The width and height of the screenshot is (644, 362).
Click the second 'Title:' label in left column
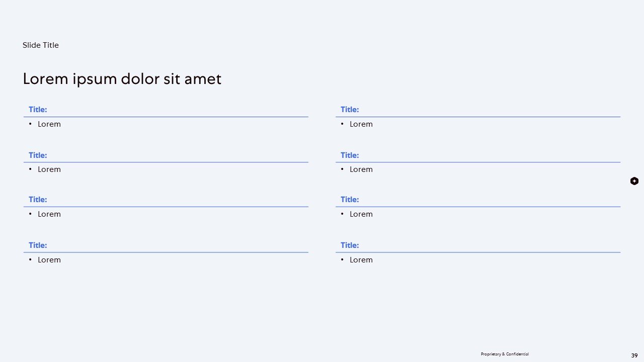tap(38, 155)
